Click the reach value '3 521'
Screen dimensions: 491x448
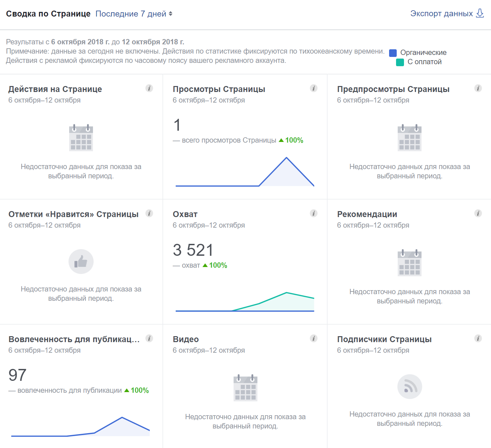(193, 250)
